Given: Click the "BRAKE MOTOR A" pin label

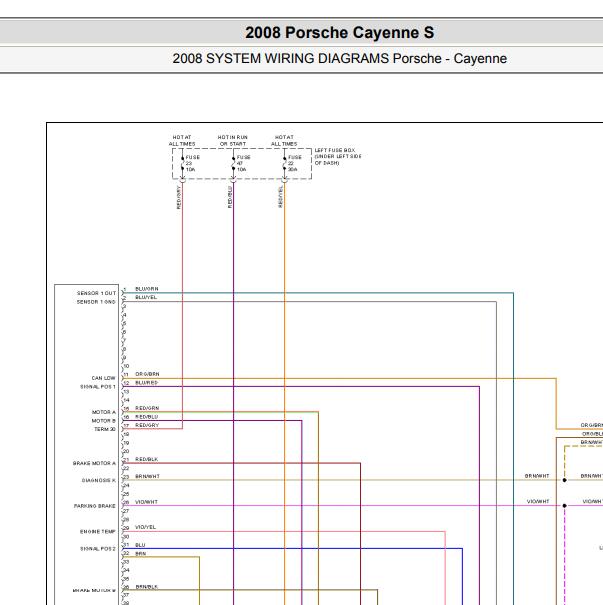Looking at the screenshot, I should (x=94, y=463).
